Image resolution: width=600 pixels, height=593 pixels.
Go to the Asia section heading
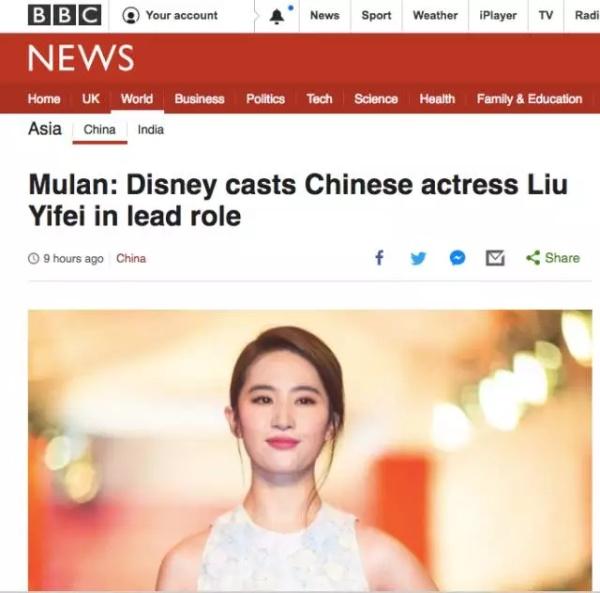coord(45,129)
